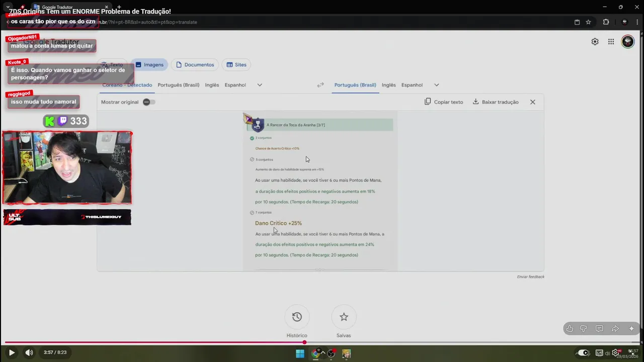Screen dimensions: 644x362
Task: Click the browser profile icon
Action: pos(624,22)
